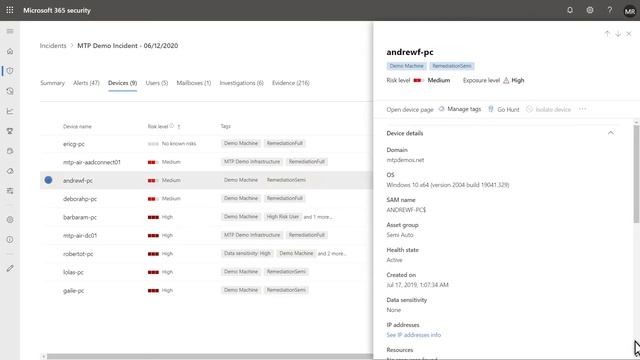Open the info circle icon in sidebar
The height and width of the screenshot is (360, 640).
(x=10, y=240)
